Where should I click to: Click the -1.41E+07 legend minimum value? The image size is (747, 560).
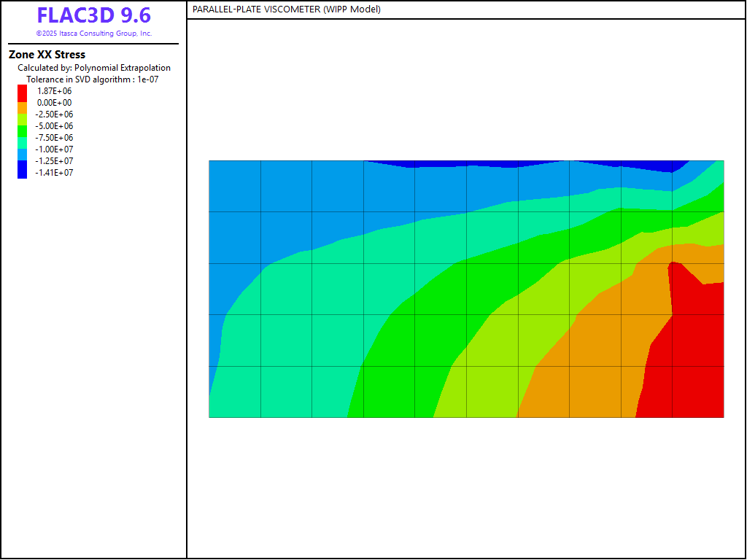(x=55, y=173)
